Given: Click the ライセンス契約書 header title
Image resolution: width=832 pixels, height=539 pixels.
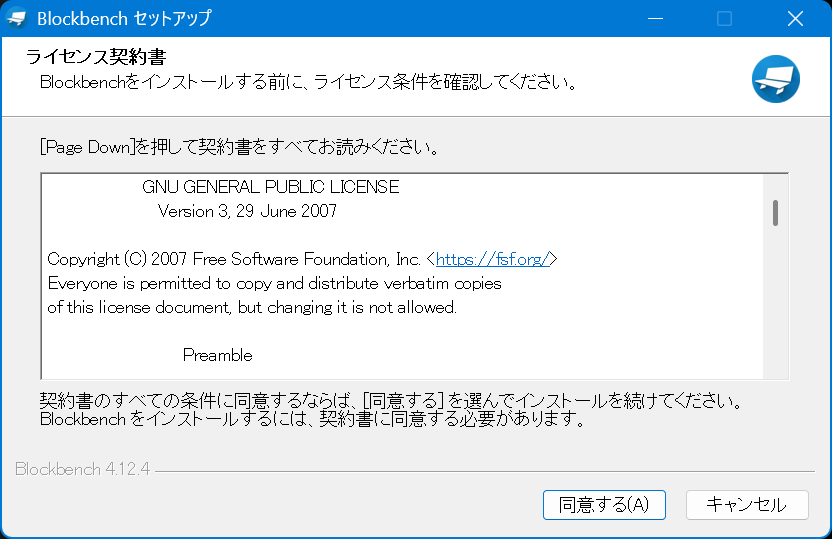Looking at the screenshot, I should tap(96, 56).
